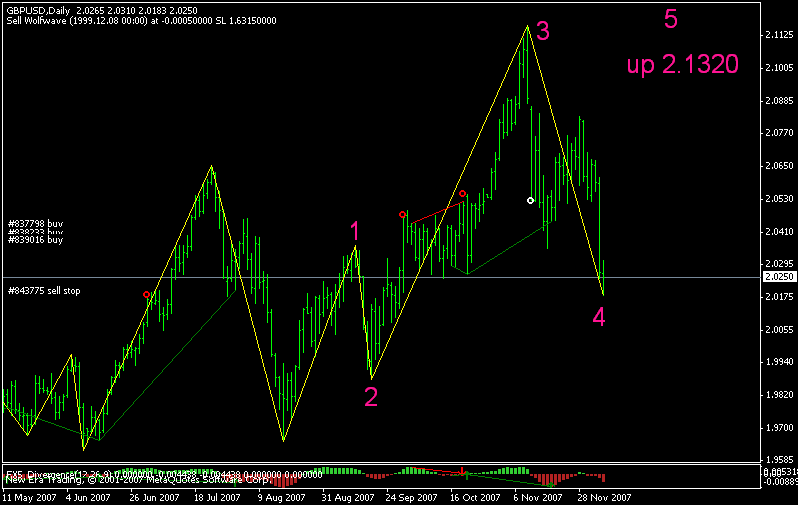Click the 2.0650 price axis label

[x=779, y=165]
